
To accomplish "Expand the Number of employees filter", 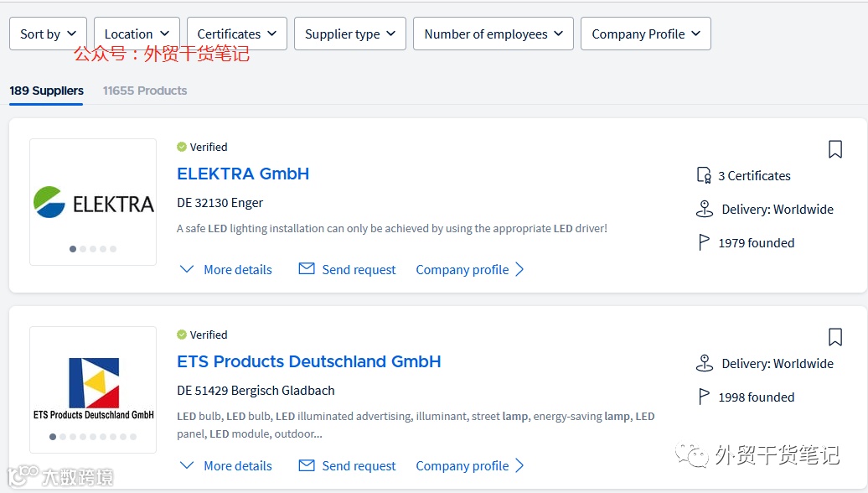I will pos(493,34).
